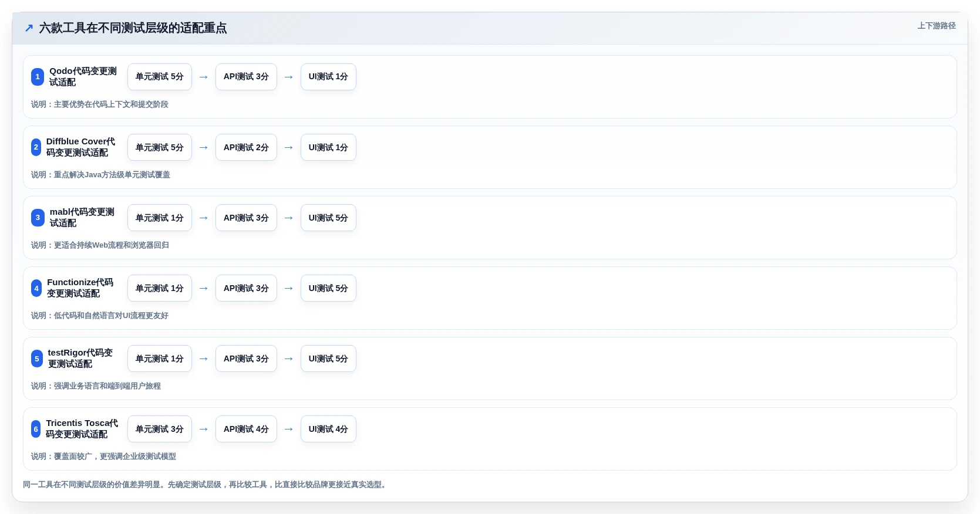The width and height of the screenshot is (980, 514).
Task: Click Diffblue Cover row 单元测试 5分 chip
Action: pos(160,147)
